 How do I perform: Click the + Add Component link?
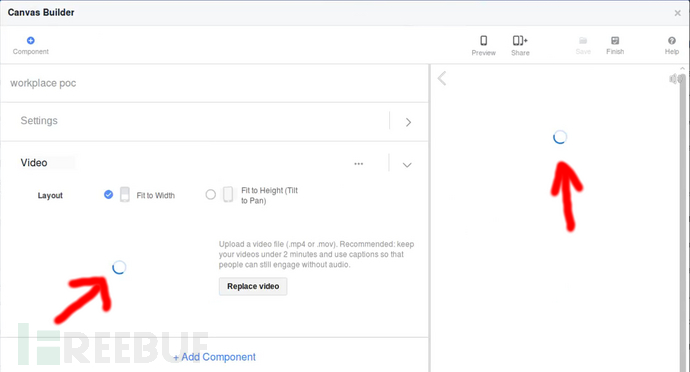(214, 357)
